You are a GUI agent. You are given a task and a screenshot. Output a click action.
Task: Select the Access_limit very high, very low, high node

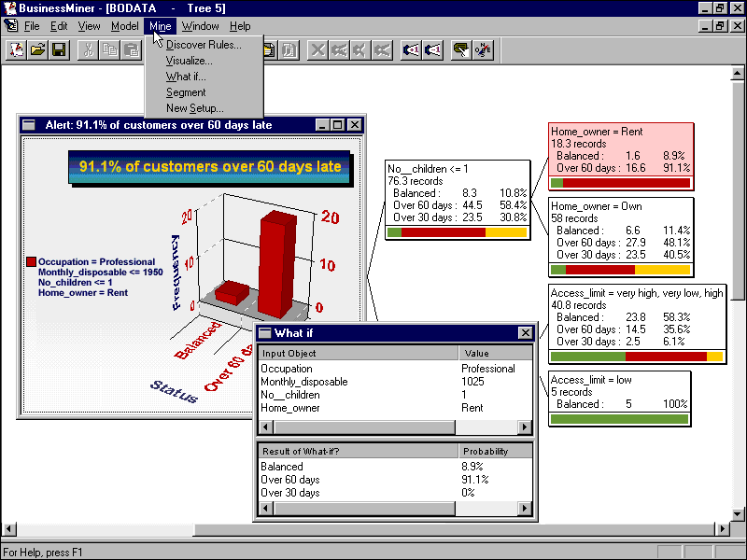pos(638,324)
